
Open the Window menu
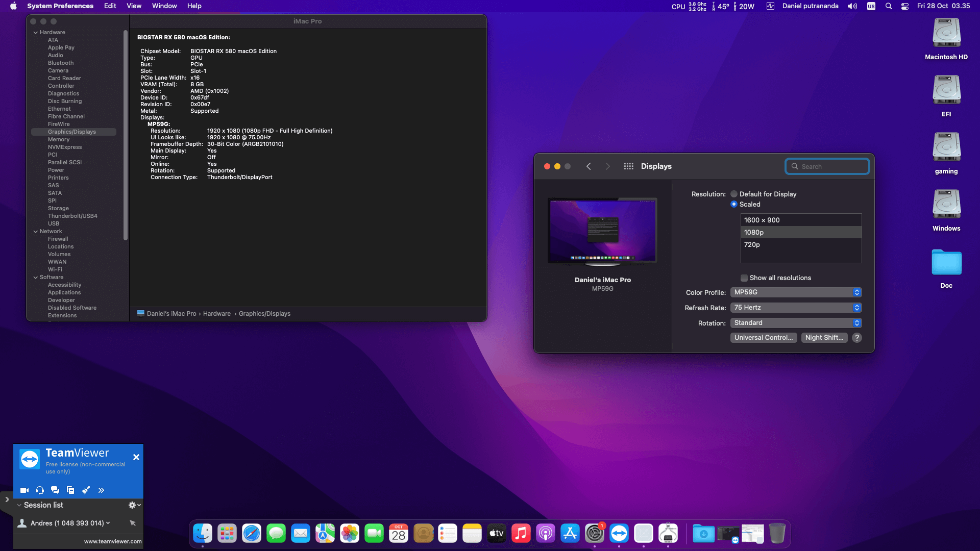click(164, 6)
